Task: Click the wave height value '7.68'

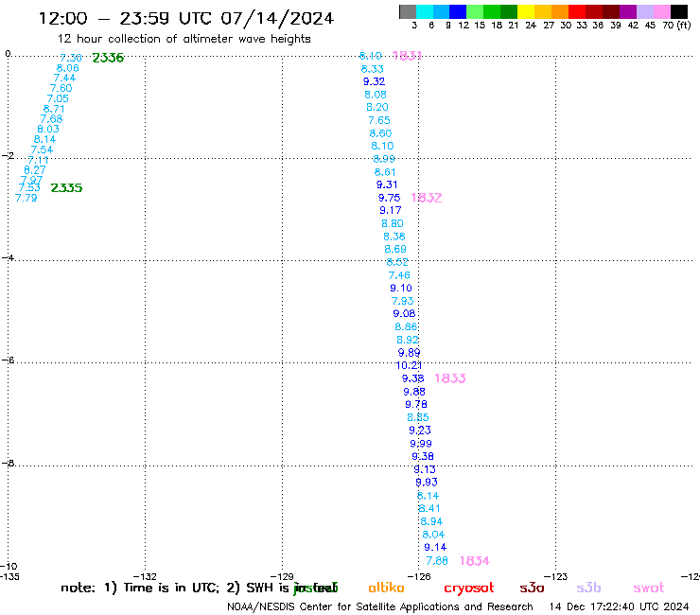Action: pos(51,119)
